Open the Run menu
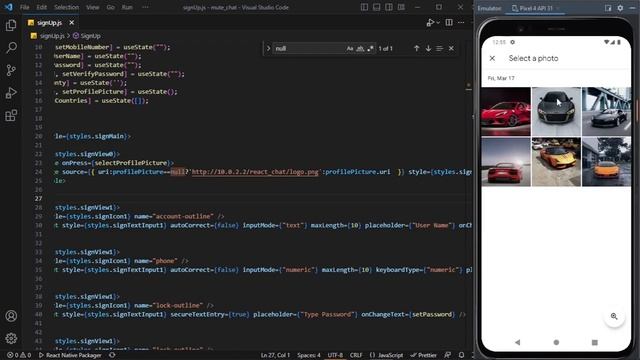Screen dimensions: 640x360 127,7
